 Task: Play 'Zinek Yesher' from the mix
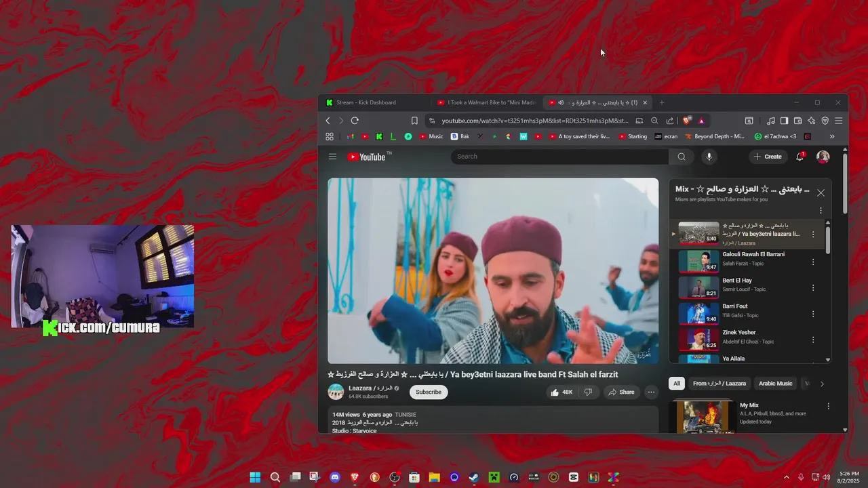[746, 339]
